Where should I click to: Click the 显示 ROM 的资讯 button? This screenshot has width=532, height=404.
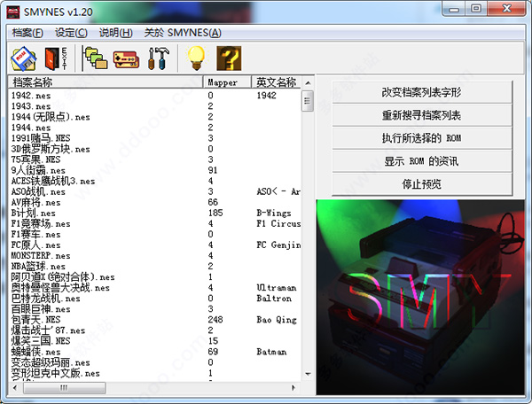click(x=422, y=161)
